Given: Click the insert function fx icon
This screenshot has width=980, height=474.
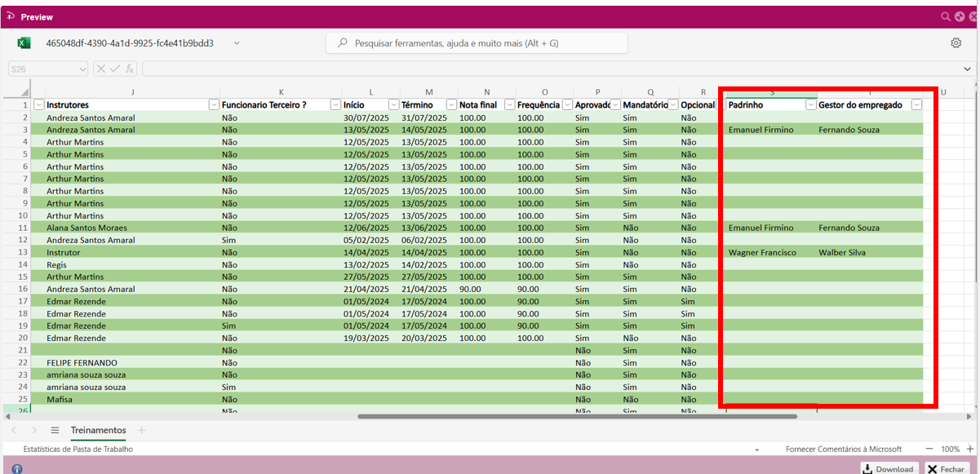Looking at the screenshot, I should point(130,69).
